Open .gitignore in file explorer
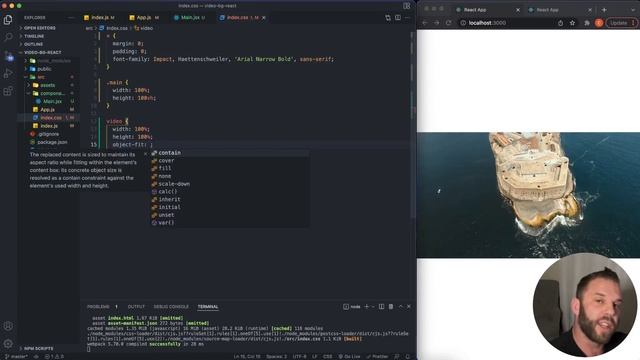The height and width of the screenshot is (360, 640). (x=49, y=134)
